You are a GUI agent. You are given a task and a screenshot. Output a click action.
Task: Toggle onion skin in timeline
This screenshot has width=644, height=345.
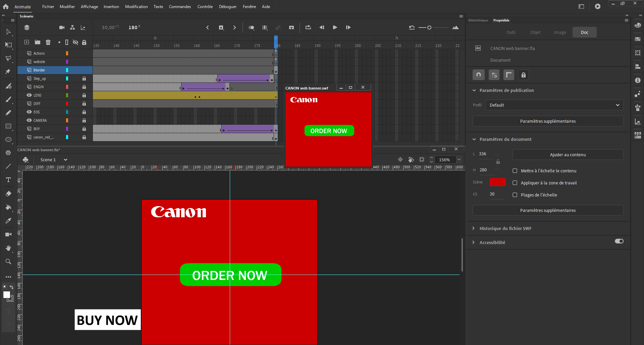tap(251, 27)
